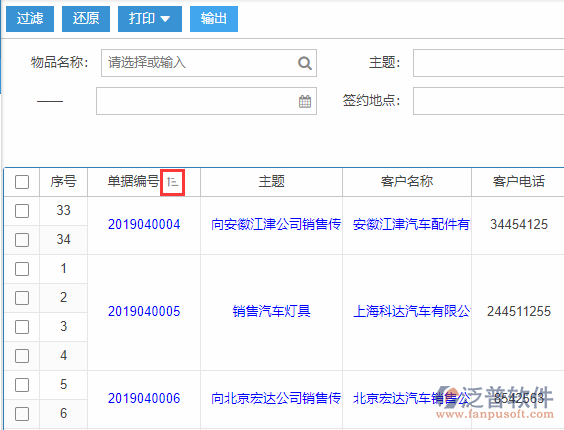Check the checkbox for row 1

(22, 269)
